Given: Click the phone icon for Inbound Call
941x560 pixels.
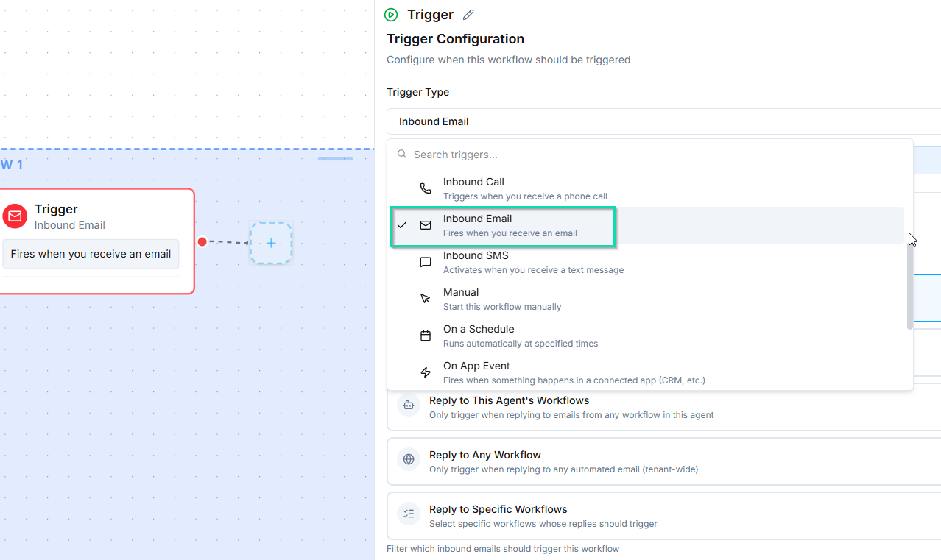Looking at the screenshot, I should [426, 188].
